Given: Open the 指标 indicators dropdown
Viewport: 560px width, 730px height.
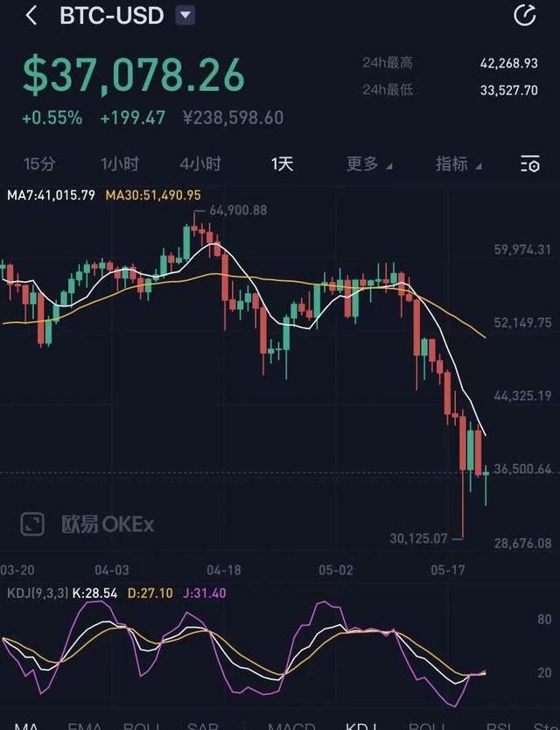Looking at the screenshot, I should point(458,164).
